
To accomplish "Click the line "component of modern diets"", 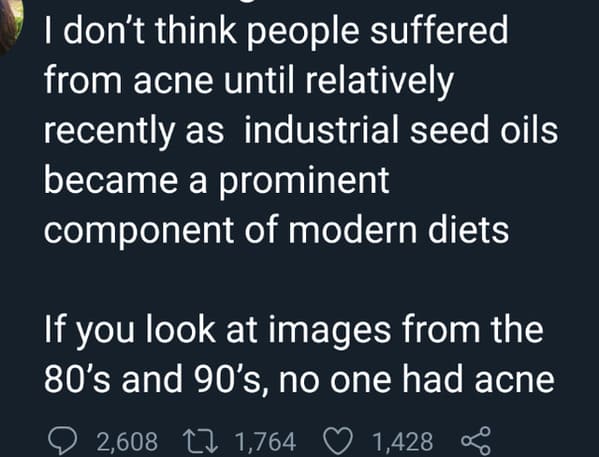I will (x=276, y=232).
